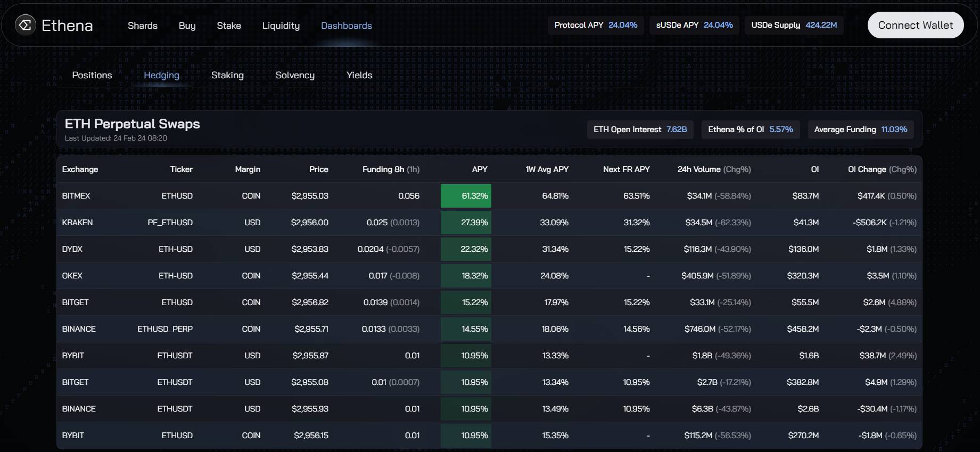Go to the Stake page
The image size is (980, 452).
point(229,26)
